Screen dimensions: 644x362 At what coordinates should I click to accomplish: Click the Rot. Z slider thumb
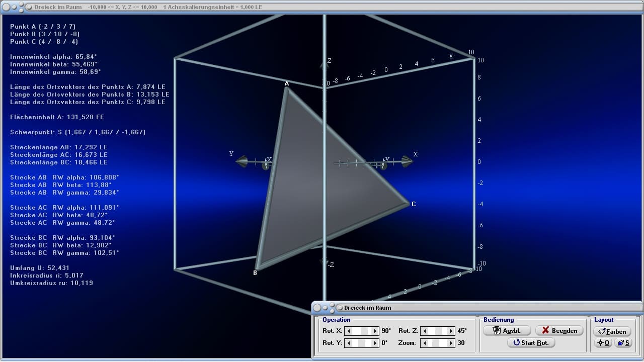[439, 331]
